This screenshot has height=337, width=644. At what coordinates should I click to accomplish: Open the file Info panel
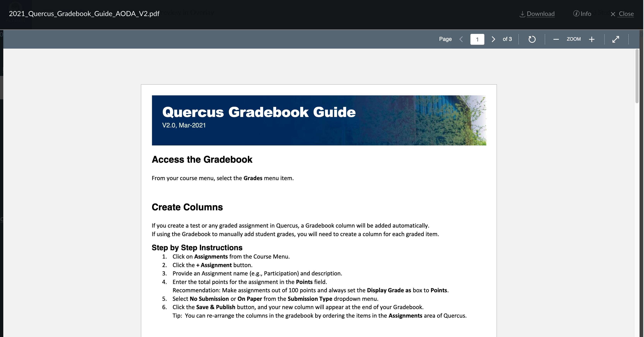pos(582,14)
